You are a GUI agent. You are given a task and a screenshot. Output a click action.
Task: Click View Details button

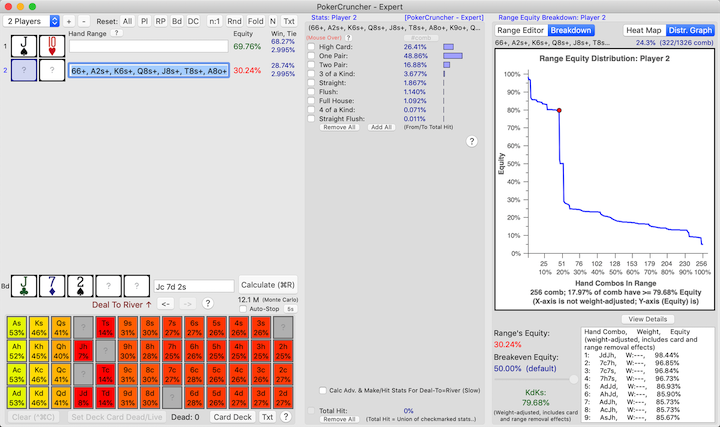[x=647, y=319]
